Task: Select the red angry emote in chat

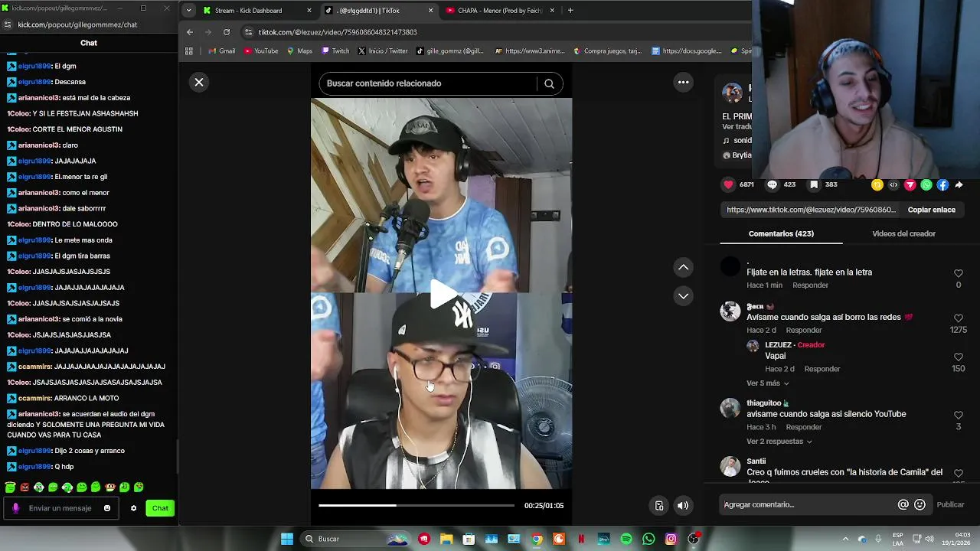Action: coord(24,487)
